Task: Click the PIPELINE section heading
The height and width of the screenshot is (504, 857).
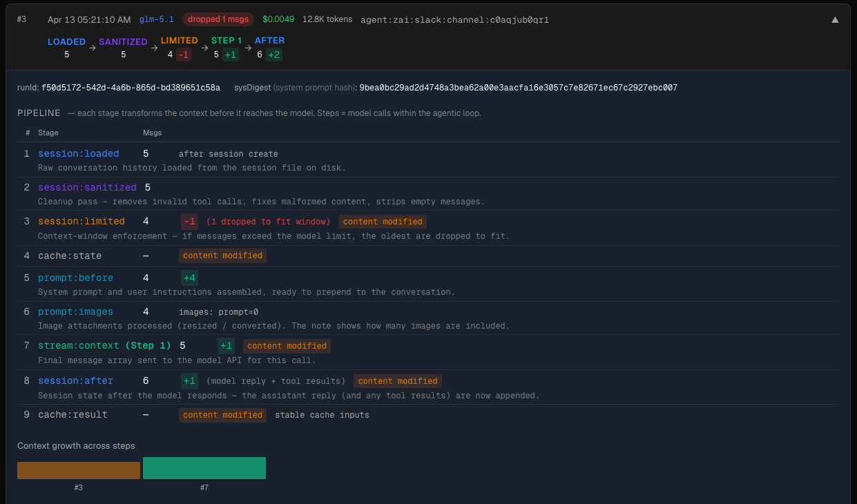Action: tap(39, 113)
